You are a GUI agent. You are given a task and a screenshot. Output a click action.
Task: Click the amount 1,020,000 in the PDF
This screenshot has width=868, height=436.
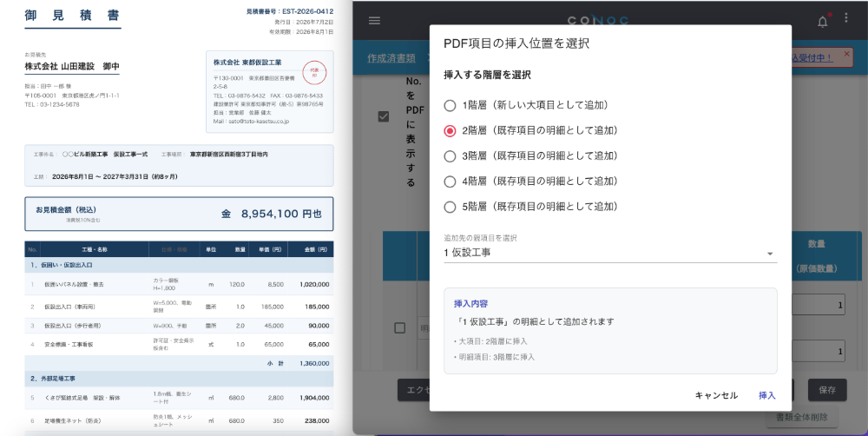[x=314, y=284]
